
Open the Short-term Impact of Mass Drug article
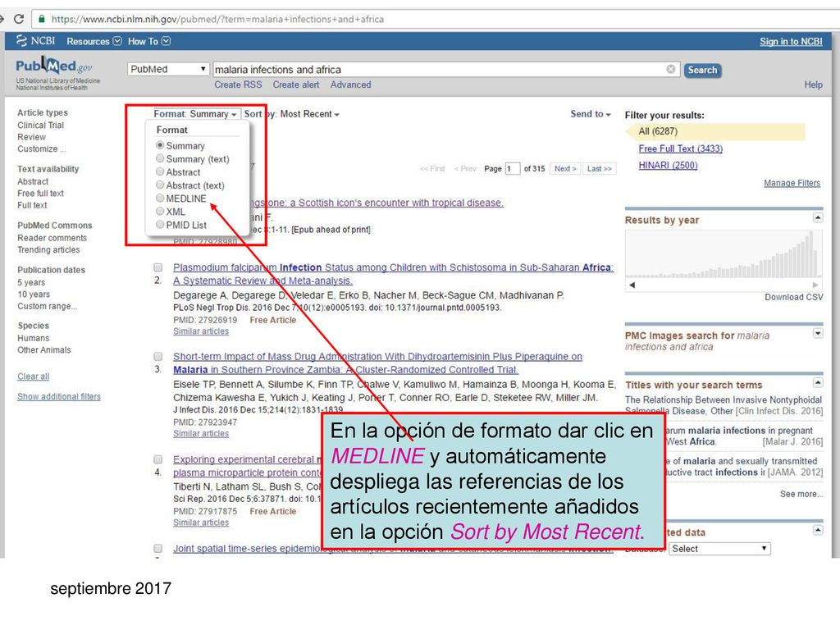point(377,363)
